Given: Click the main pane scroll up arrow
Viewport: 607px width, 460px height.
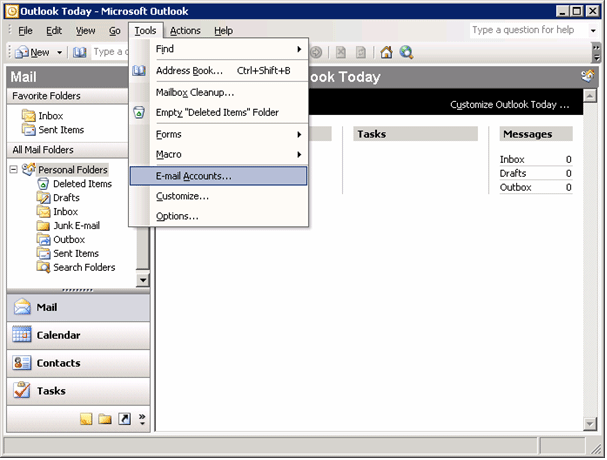Looking at the screenshot, I should 589,95.
